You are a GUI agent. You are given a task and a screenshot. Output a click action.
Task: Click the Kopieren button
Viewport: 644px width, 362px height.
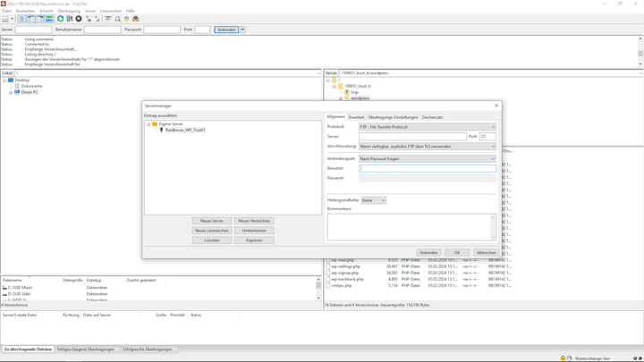pos(254,240)
